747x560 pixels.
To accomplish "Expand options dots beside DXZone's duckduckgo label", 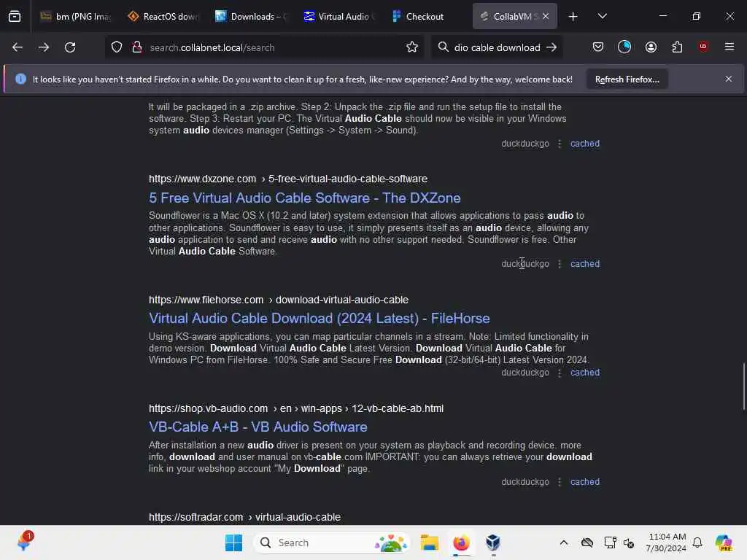I will (560, 264).
